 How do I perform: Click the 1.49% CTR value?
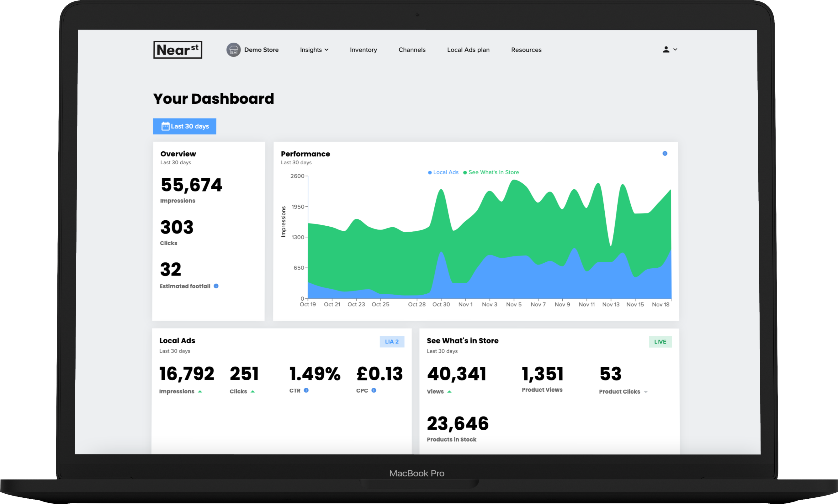click(x=315, y=374)
